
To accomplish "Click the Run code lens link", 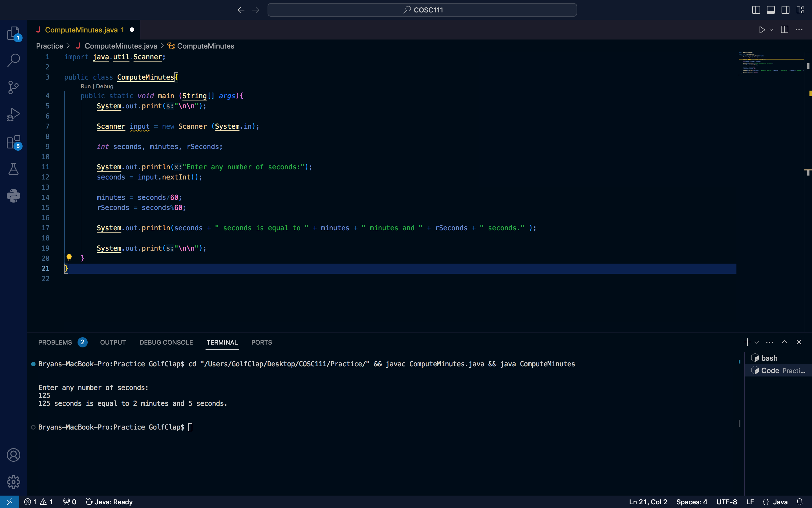I will click(85, 86).
